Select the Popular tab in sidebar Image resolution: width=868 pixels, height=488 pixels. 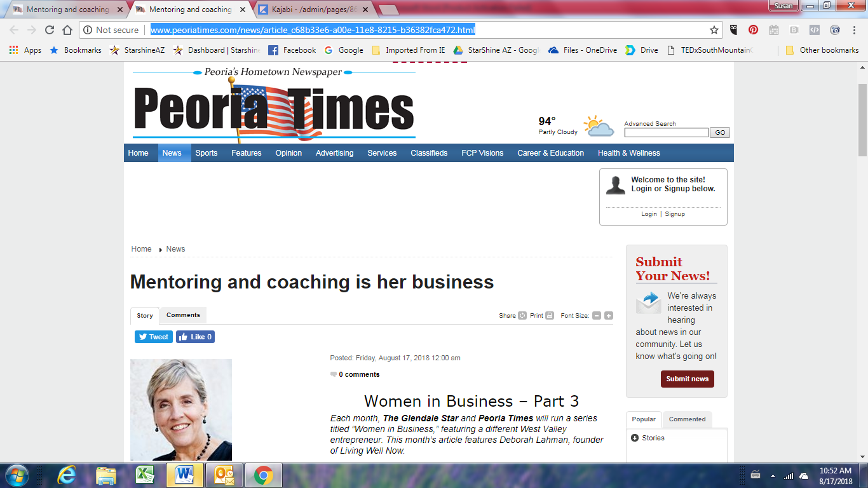tap(644, 419)
